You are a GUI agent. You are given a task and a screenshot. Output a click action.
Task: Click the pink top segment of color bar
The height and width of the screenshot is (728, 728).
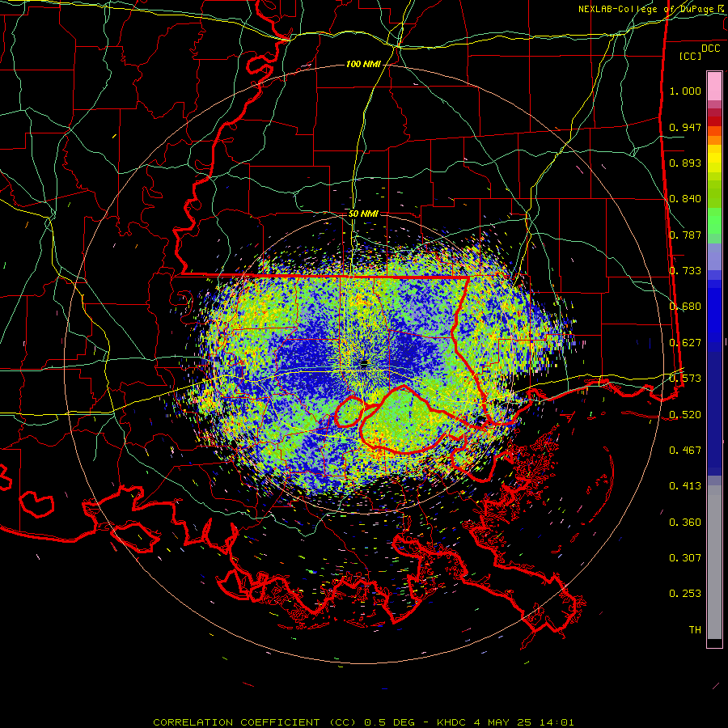714,86
